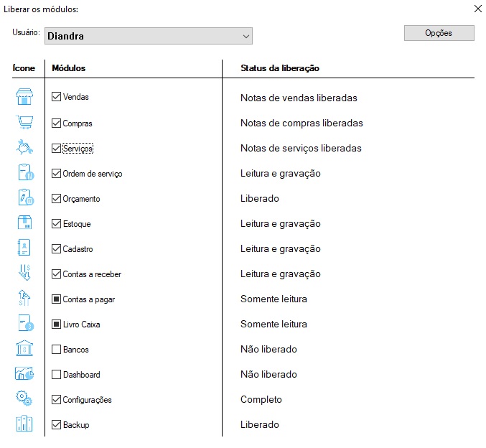Click the Estoque box icon
The width and height of the screenshot is (486, 448).
[25, 223]
